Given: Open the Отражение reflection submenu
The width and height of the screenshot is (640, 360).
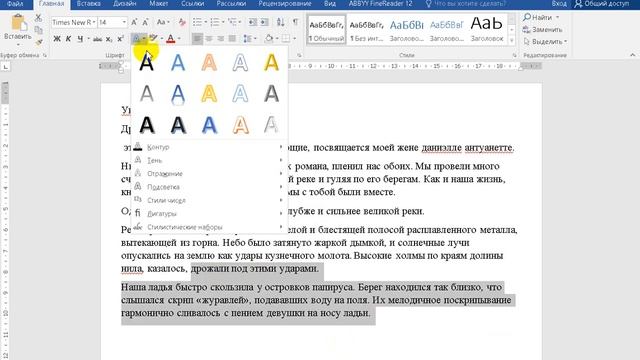Looking at the screenshot, I should 209,173.
